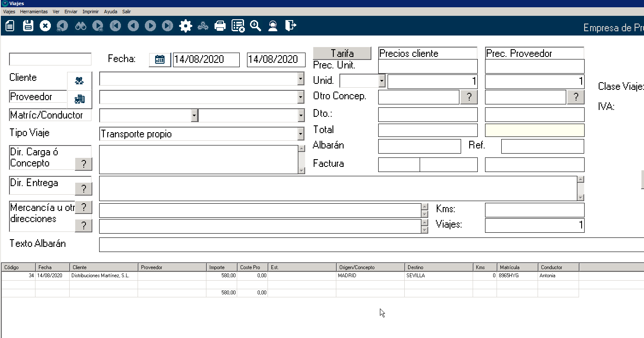Image resolution: width=644 pixels, height=338 pixels.
Task: Open settings with the gear icon
Action: click(x=185, y=26)
